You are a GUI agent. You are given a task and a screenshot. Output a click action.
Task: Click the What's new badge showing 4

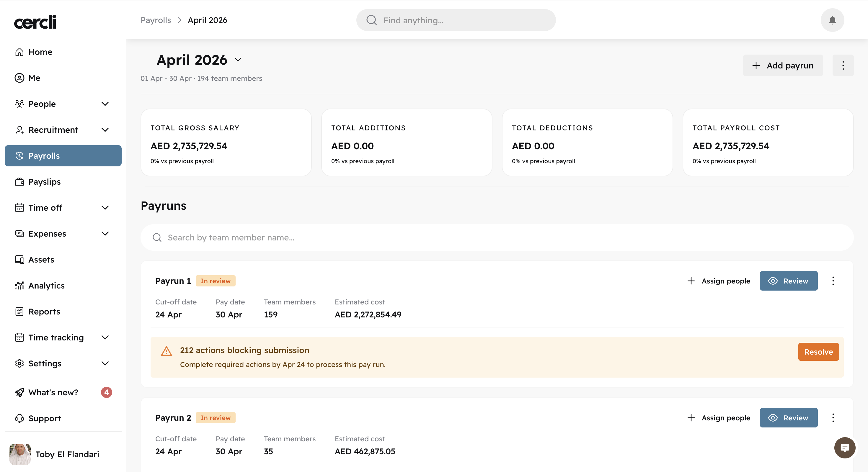[x=107, y=392]
